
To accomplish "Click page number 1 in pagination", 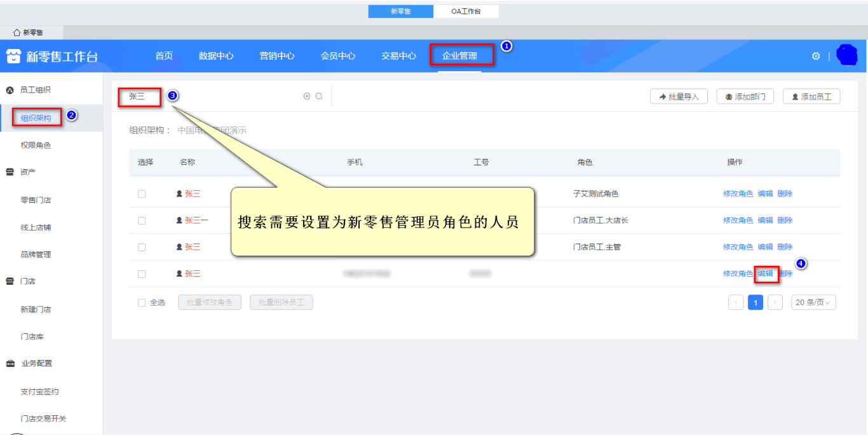I will pyautogui.click(x=756, y=303).
